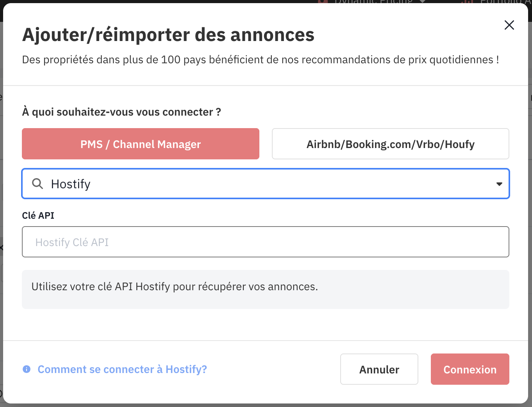Viewport: 532px width, 407px height.
Task: Open the "Comment se connecter à Hostify?" link
Action: 122,369
